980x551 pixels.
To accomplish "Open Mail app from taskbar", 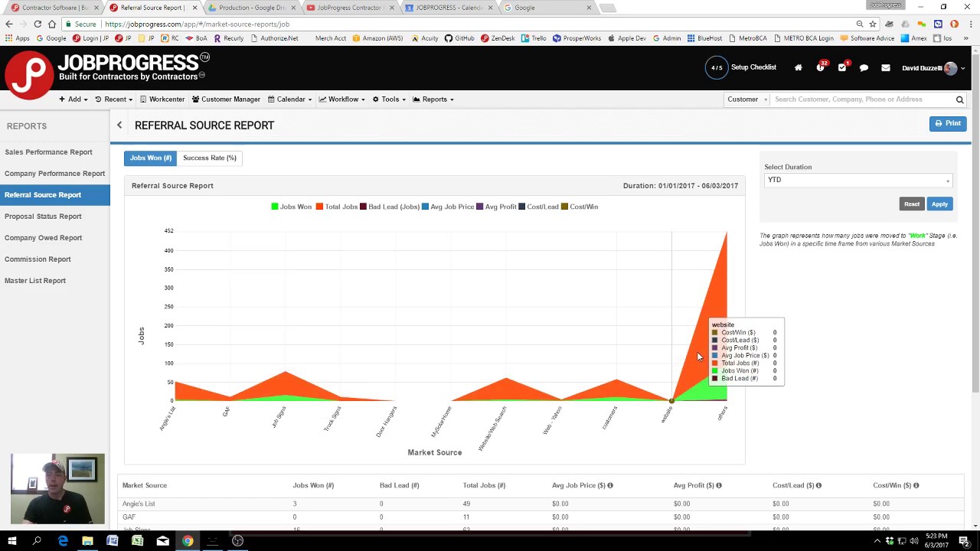I will [x=162, y=541].
